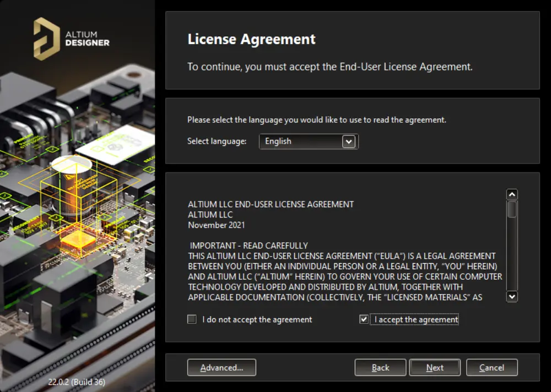The width and height of the screenshot is (551, 392).
Task: Go Back to previous installer step
Action: (x=380, y=367)
